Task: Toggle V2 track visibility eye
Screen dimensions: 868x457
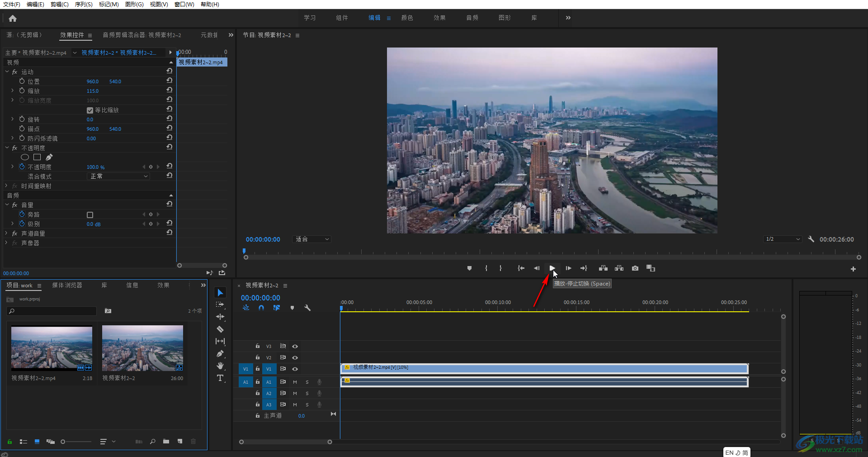Action: 295,357
